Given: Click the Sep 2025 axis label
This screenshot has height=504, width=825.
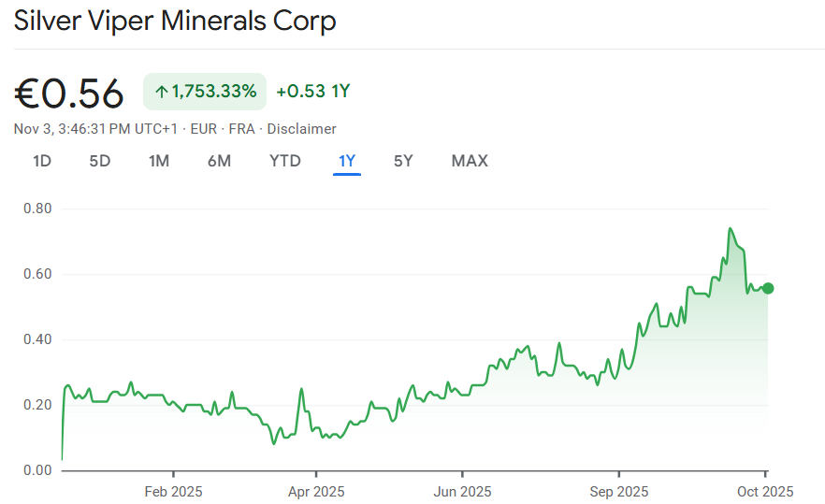Looking at the screenshot, I should [x=618, y=491].
